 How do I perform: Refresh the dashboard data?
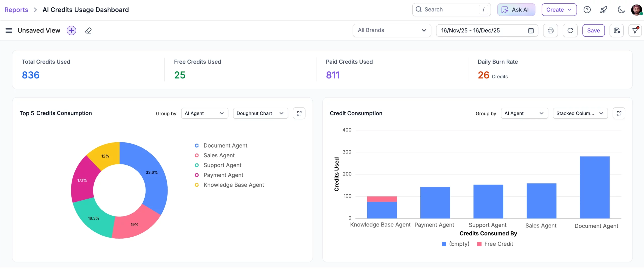(x=570, y=30)
